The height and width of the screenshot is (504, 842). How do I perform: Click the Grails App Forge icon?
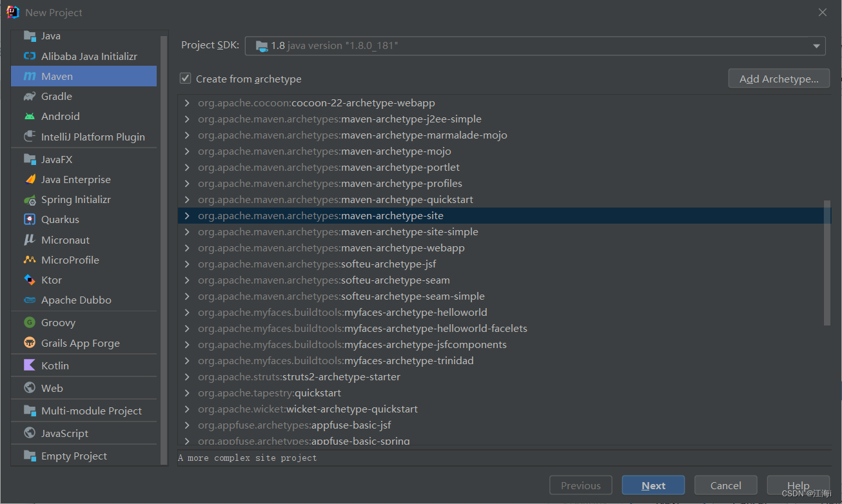click(x=30, y=343)
